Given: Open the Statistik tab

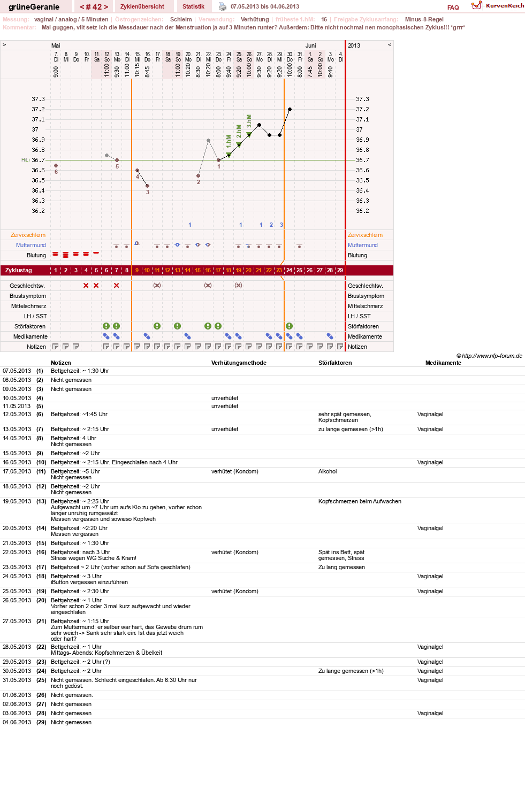Looking at the screenshot, I should [x=193, y=6].
